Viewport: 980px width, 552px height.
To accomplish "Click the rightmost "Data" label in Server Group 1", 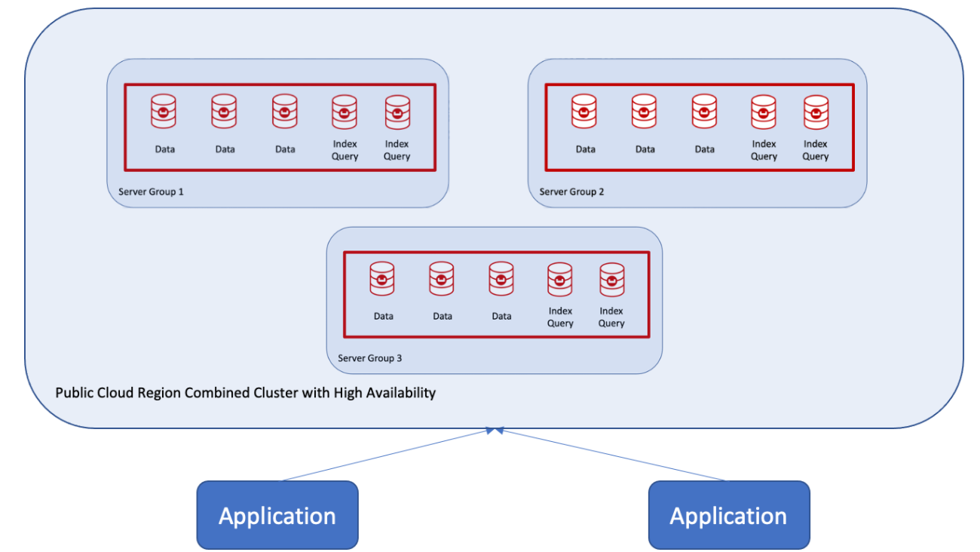I will pyautogui.click(x=285, y=149).
